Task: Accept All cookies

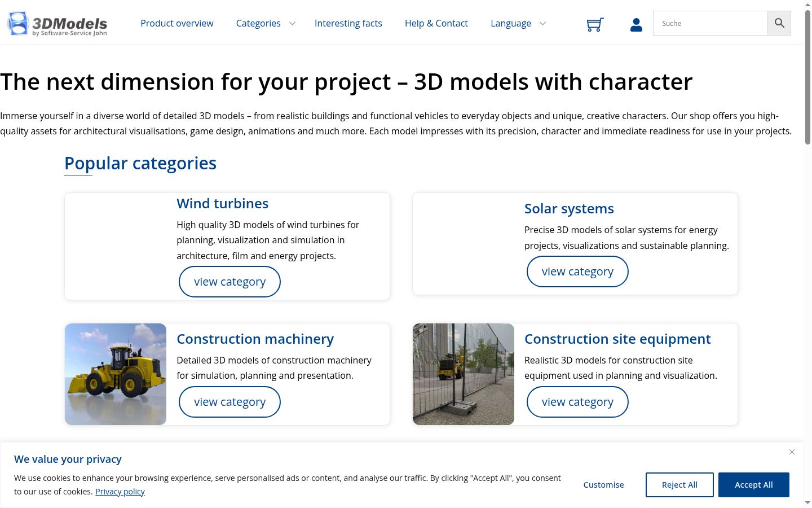Action: tap(754, 485)
